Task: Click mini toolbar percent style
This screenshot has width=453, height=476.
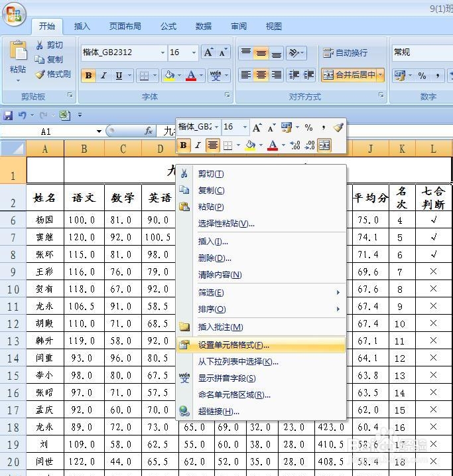Action: [308, 127]
